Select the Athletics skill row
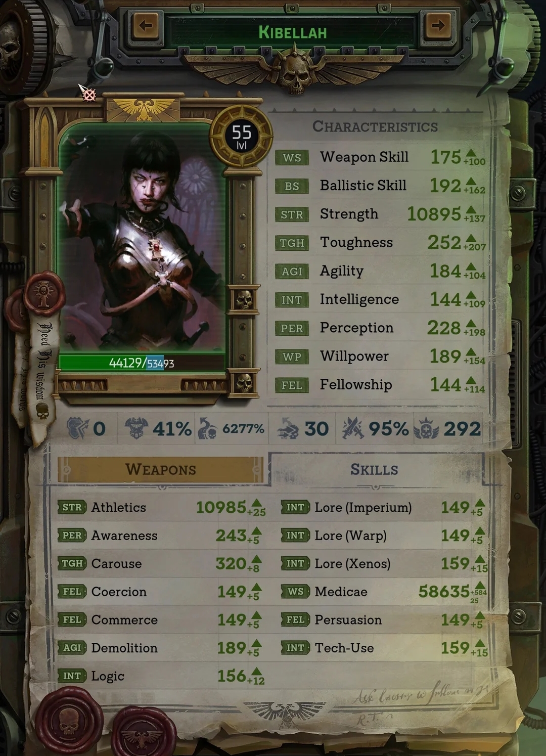Viewport: 546px width, 756px height. (x=162, y=507)
